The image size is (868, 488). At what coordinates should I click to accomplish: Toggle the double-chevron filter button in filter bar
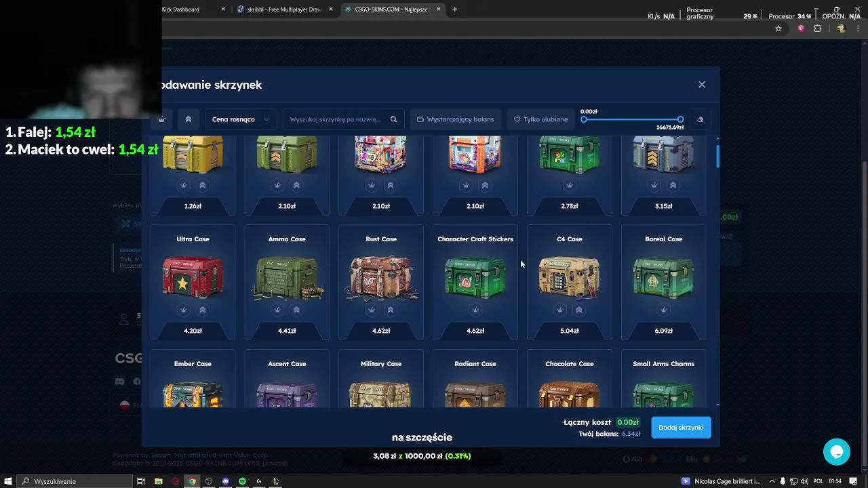coord(189,119)
